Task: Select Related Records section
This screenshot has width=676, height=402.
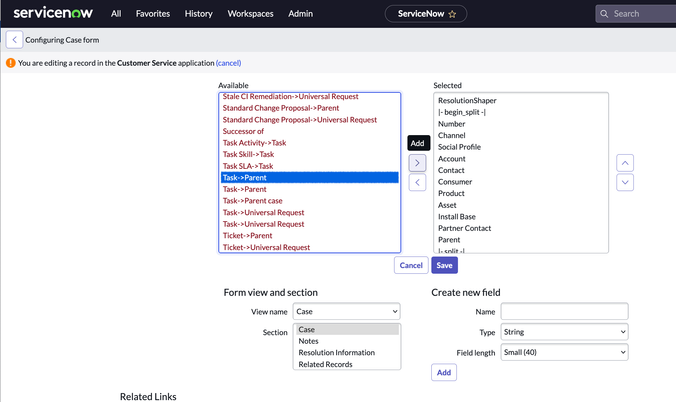Action: (347, 364)
